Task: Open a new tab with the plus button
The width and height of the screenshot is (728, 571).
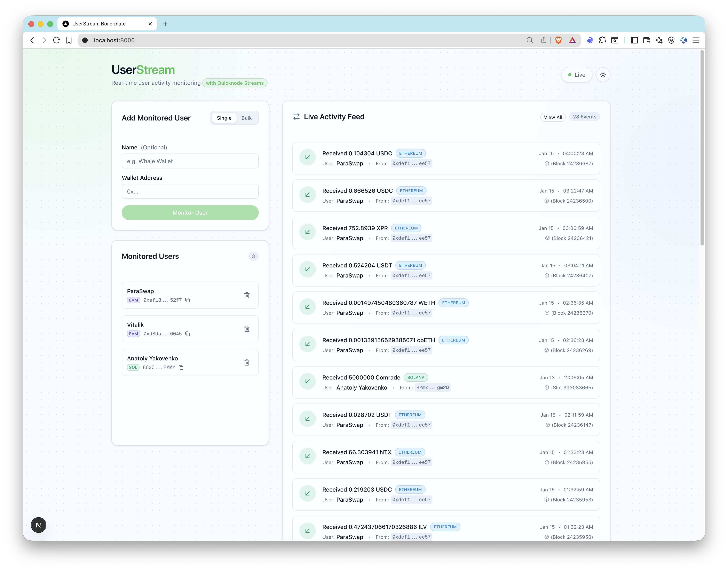Action: pyautogui.click(x=165, y=24)
